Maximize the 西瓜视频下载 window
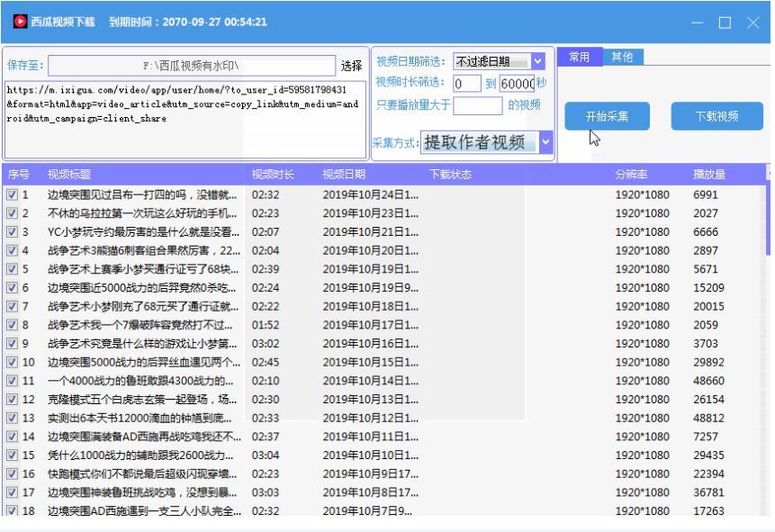775x532 pixels. click(725, 23)
